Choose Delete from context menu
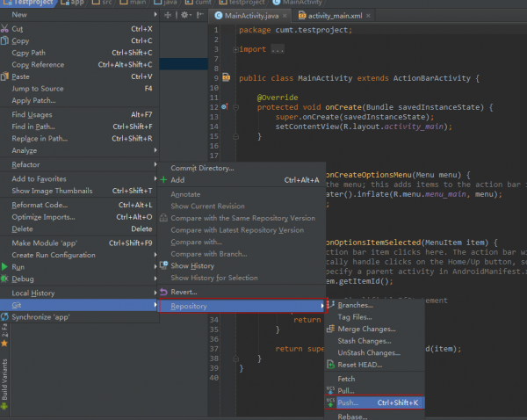This screenshot has width=527, height=420. pos(79,228)
